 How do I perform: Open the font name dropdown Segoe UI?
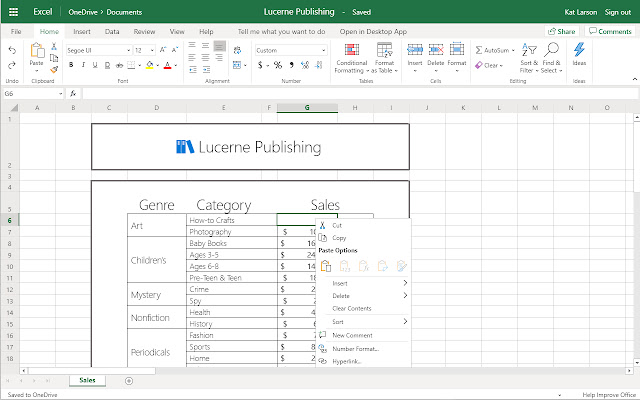coord(97,49)
